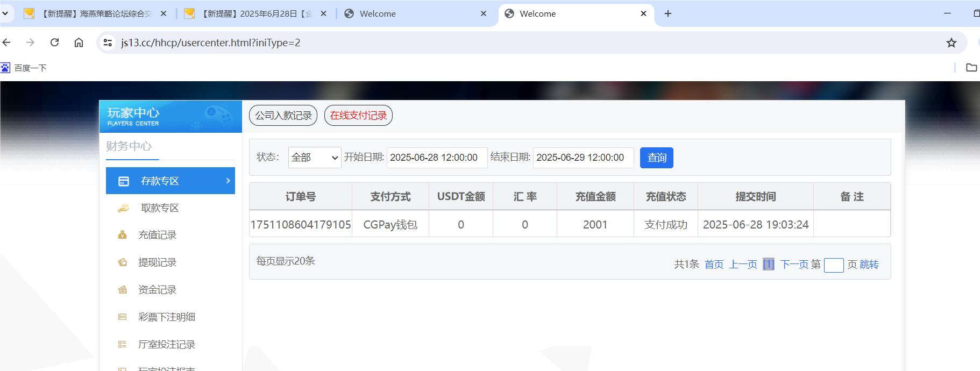Click the 开始日期 date field
The image size is (980, 371).
(436, 158)
